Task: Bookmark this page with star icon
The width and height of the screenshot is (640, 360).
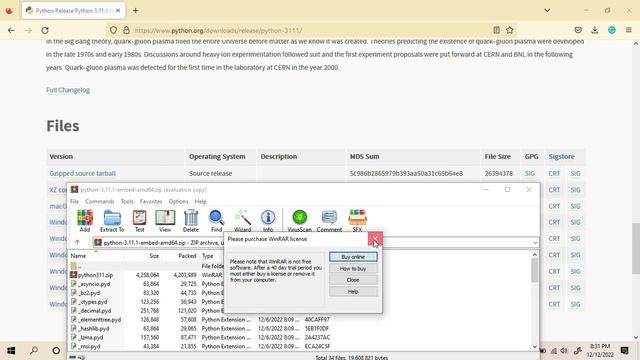Action: click(x=510, y=30)
